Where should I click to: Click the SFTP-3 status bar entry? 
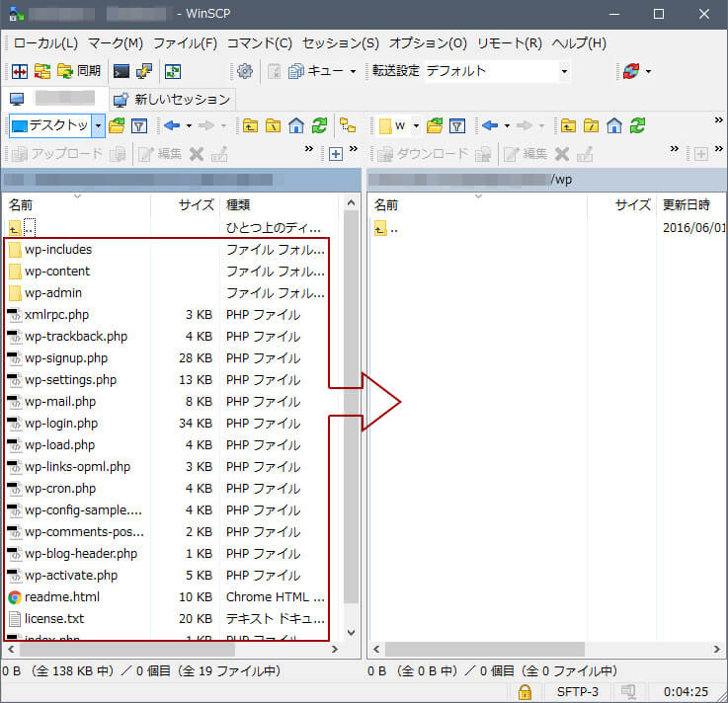(578, 692)
